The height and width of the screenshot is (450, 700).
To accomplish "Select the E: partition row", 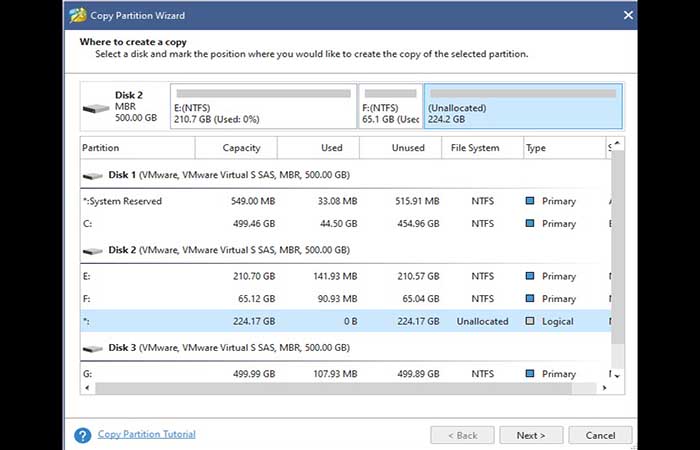I will pos(346,276).
